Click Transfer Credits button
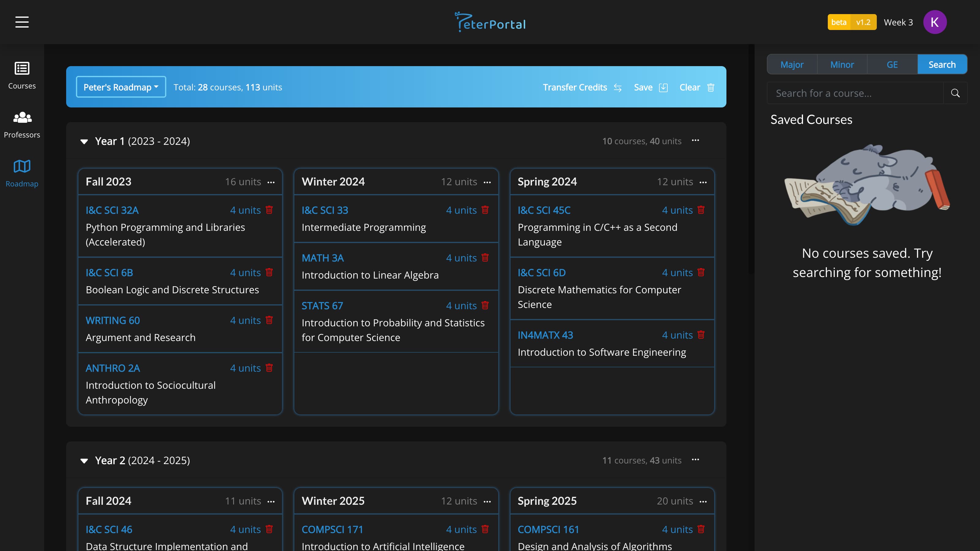The height and width of the screenshot is (551, 980). click(x=582, y=87)
